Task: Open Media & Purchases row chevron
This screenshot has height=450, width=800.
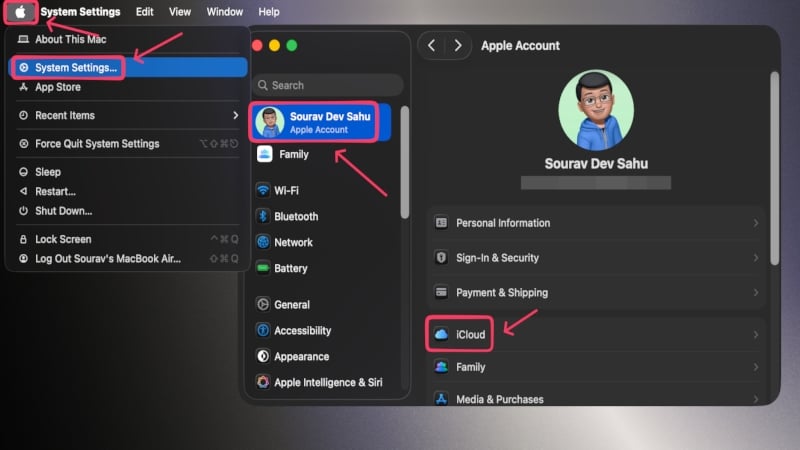Action: pos(756,399)
